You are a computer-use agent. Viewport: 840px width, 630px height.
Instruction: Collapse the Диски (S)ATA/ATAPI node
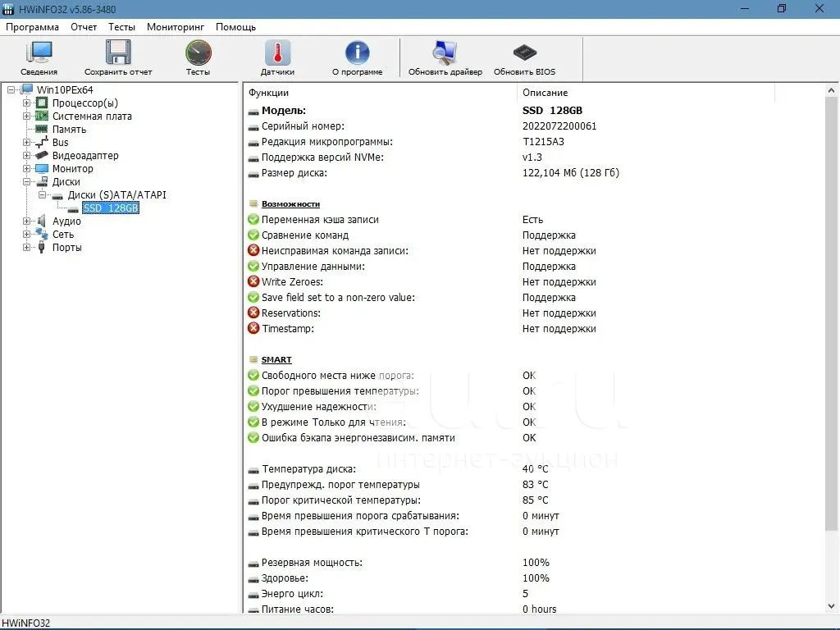42,195
